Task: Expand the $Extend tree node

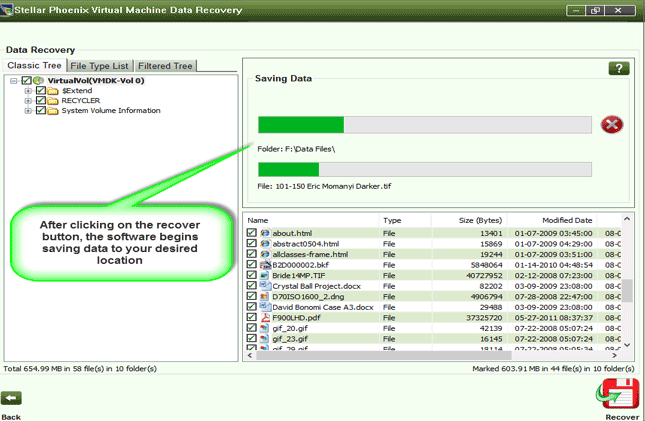Action: click(28, 91)
